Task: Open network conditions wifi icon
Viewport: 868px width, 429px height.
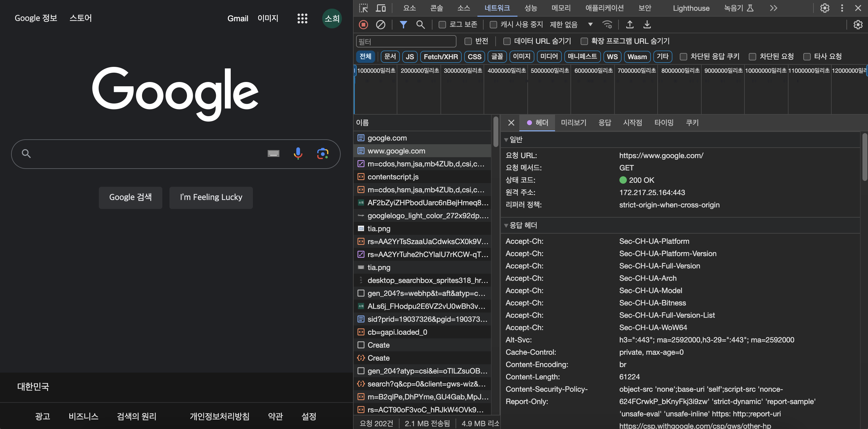Action: pyautogui.click(x=607, y=25)
